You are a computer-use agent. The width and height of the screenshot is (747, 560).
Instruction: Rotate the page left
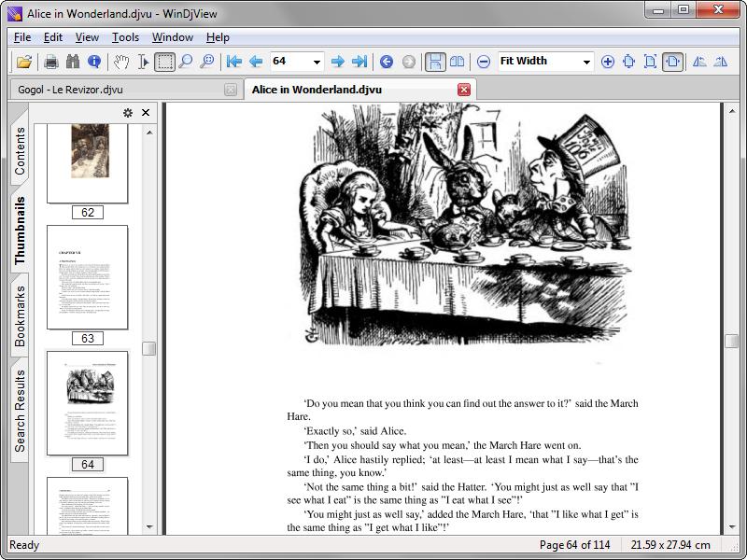(x=701, y=61)
